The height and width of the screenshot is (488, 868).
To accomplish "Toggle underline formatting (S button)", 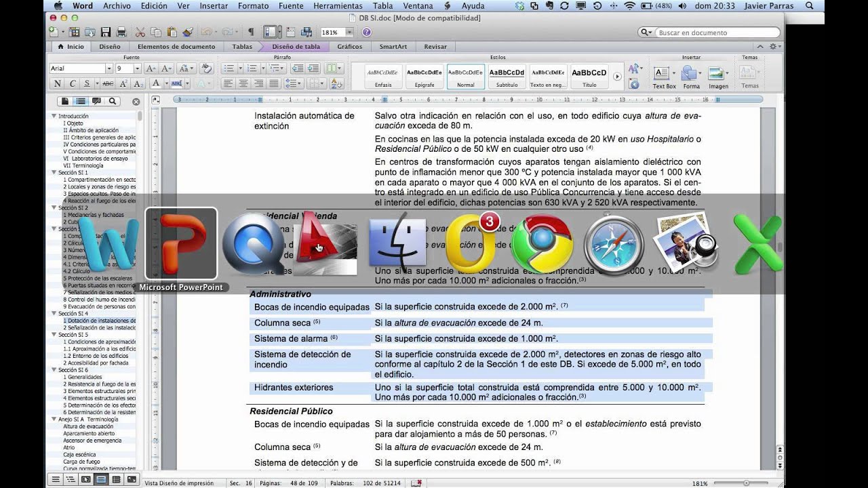I will pyautogui.click(x=87, y=83).
